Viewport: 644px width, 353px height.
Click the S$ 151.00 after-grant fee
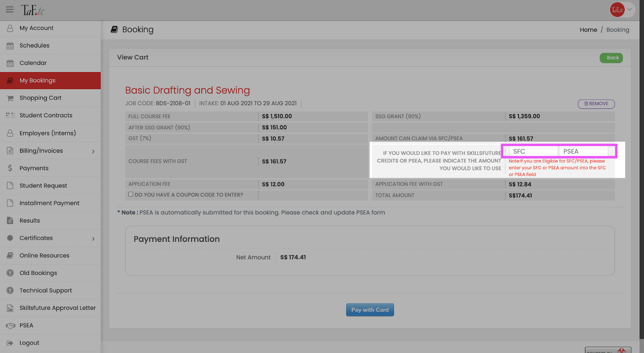275,127
